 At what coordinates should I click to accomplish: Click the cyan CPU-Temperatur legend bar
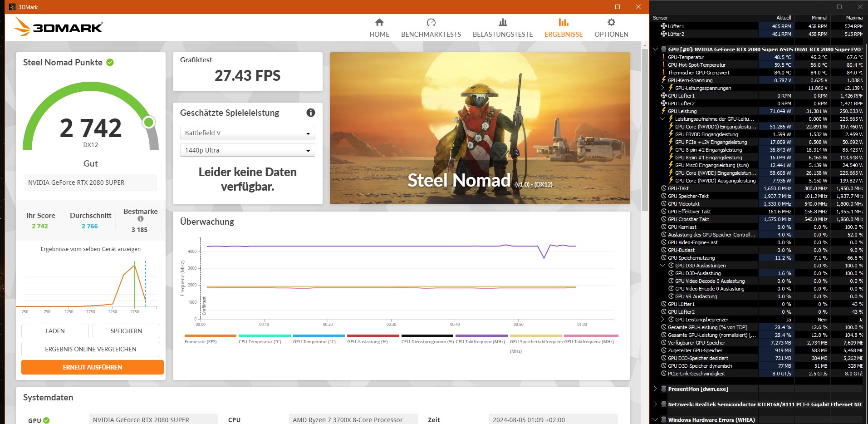(x=265, y=336)
